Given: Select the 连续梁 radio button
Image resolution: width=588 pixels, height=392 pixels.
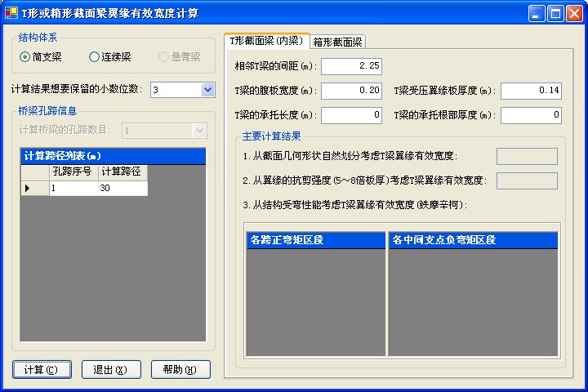Looking at the screenshot, I should (x=110, y=57).
